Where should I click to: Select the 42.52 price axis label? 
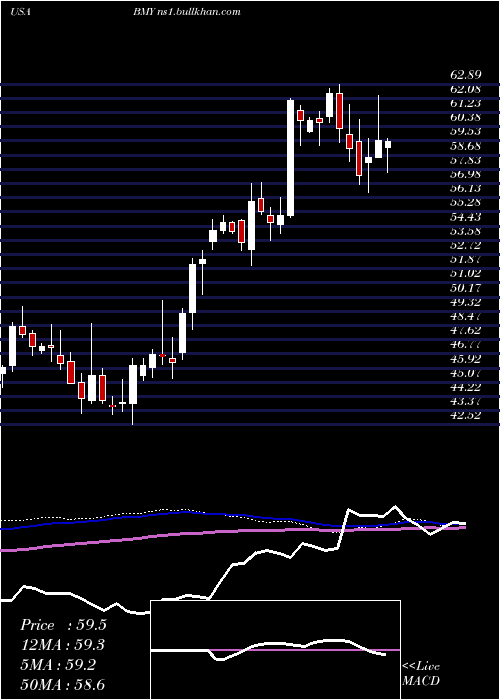tap(465, 415)
